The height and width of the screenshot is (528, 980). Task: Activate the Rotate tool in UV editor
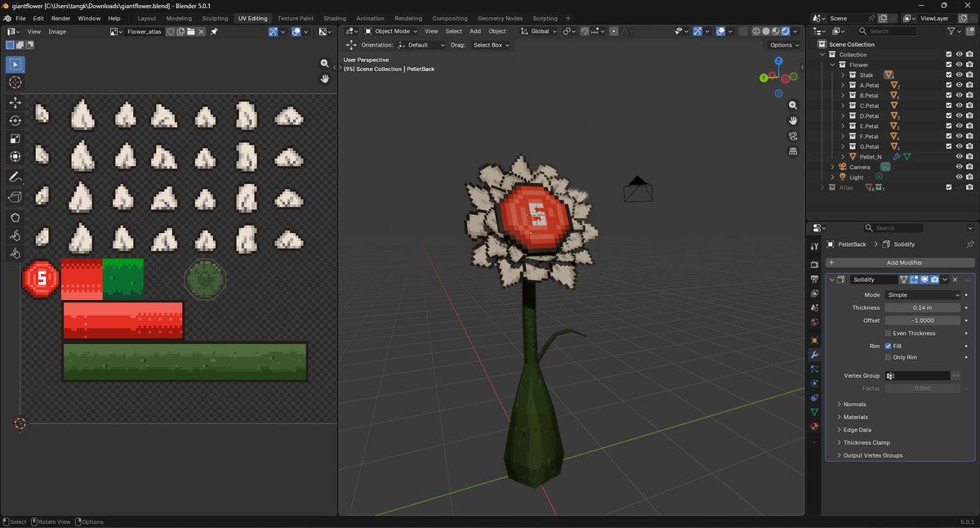click(x=16, y=120)
